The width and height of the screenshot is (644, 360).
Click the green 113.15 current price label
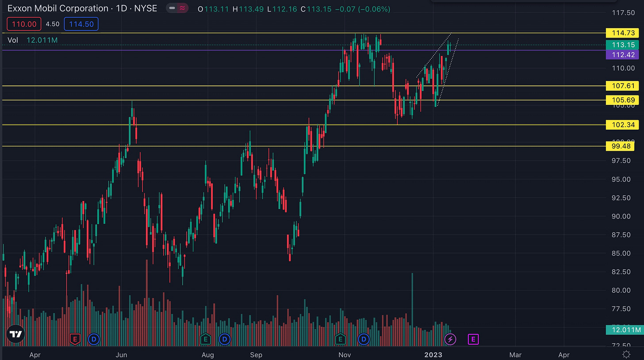(x=623, y=45)
